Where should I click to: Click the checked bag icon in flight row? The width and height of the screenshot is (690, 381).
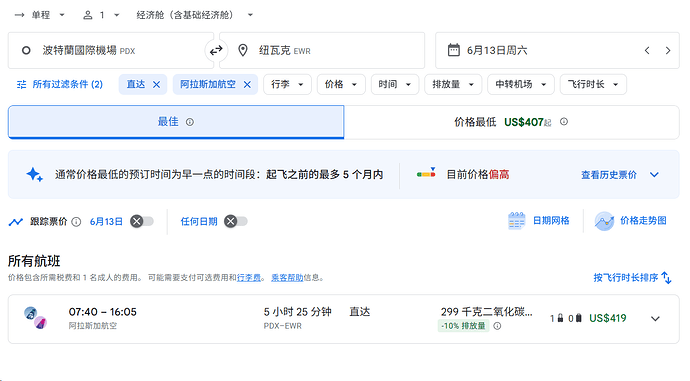tap(579, 318)
